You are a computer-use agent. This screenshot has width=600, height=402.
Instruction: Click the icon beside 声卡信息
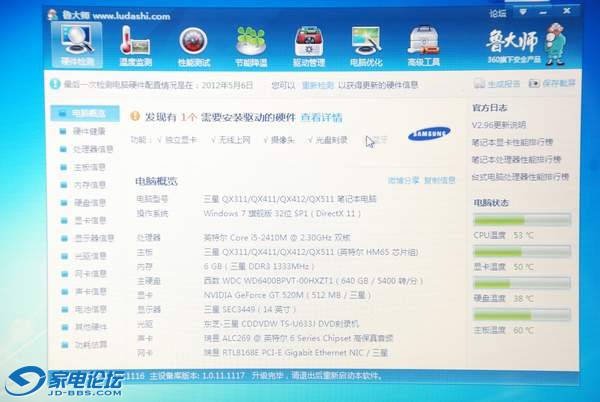click(64, 291)
